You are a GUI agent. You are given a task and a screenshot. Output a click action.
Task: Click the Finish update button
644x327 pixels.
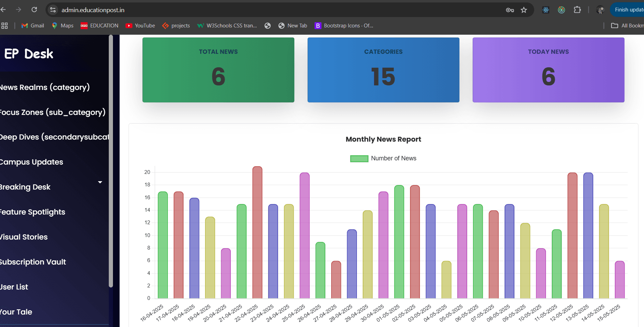pyautogui.click(x=629, y=9)
